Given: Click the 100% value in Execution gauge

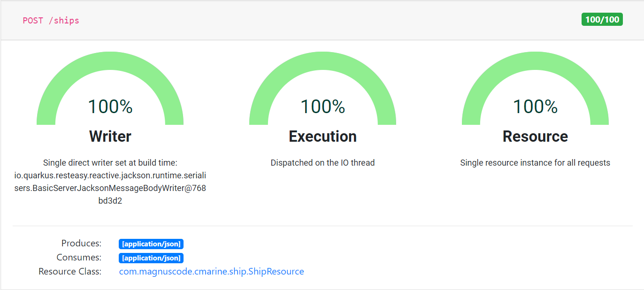Looking at the screenshot, I should (323, 107).
